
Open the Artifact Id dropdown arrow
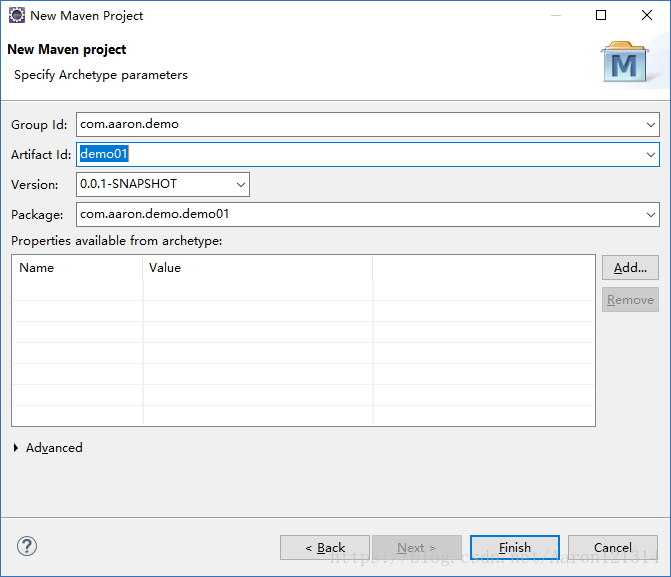pos(650,155)
